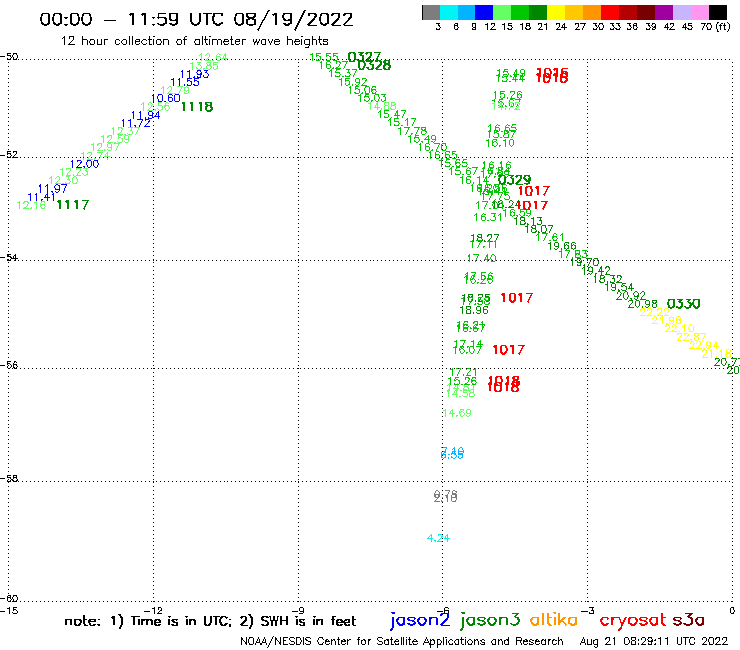The image size is (740, 650).
Task: Select the value '16.31'
Action: point(488,217)
